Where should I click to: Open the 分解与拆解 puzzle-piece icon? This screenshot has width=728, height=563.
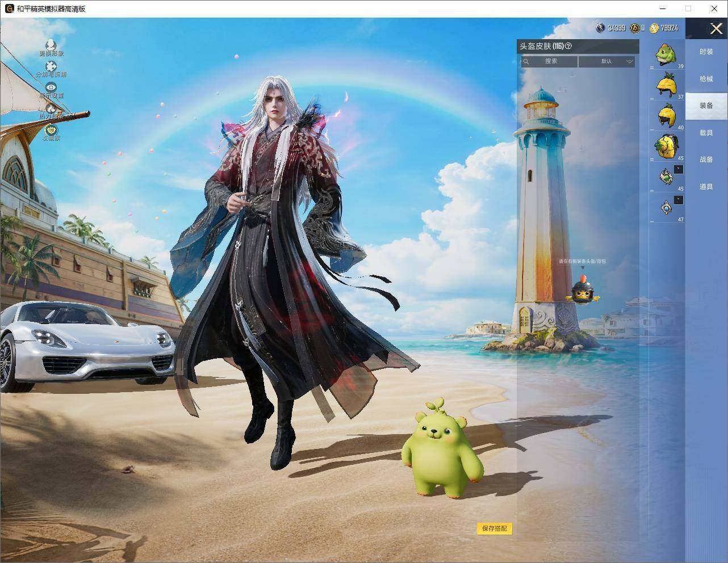point(51,66)
